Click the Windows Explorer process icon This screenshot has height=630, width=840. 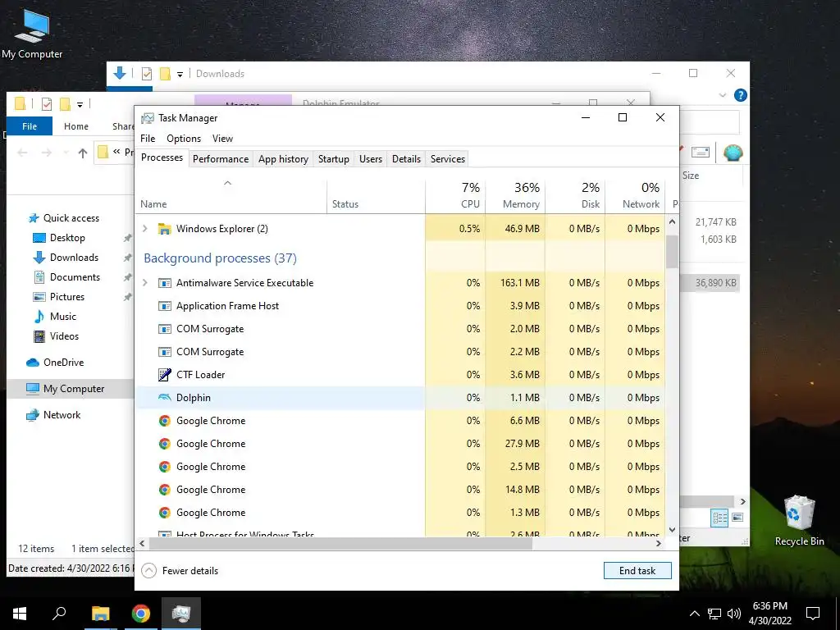coord(164,229)
